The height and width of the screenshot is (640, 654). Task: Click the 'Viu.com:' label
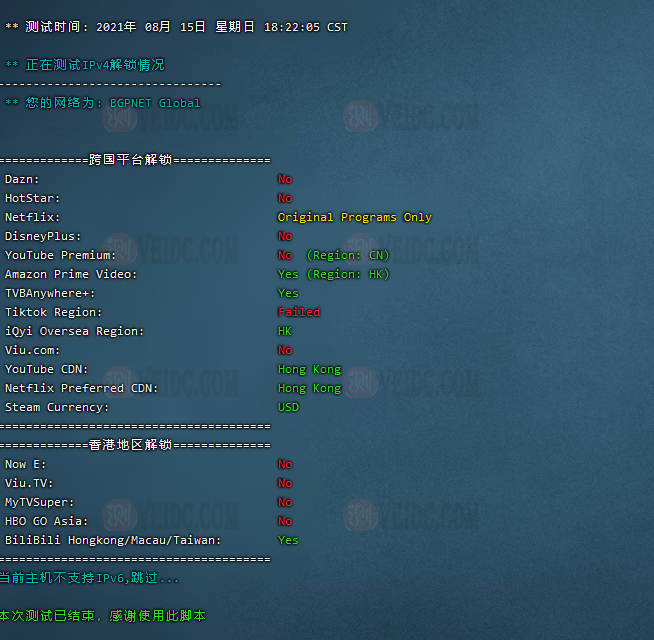[32, 350]
